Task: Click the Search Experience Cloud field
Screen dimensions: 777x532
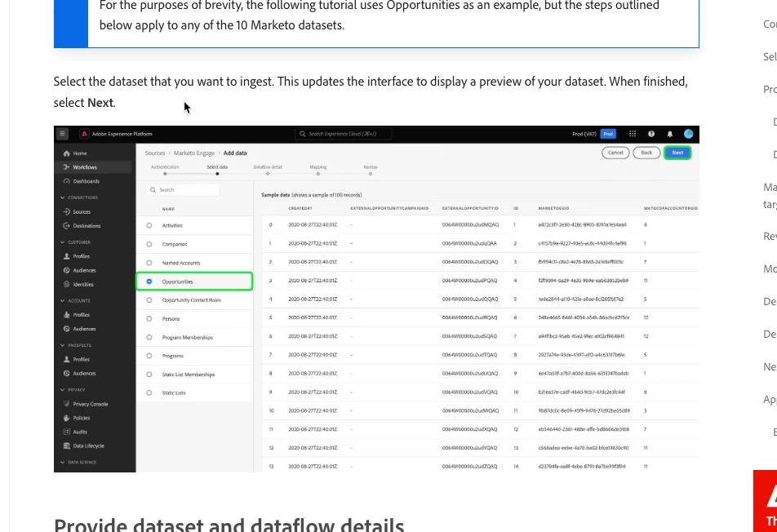Action: 343,134
